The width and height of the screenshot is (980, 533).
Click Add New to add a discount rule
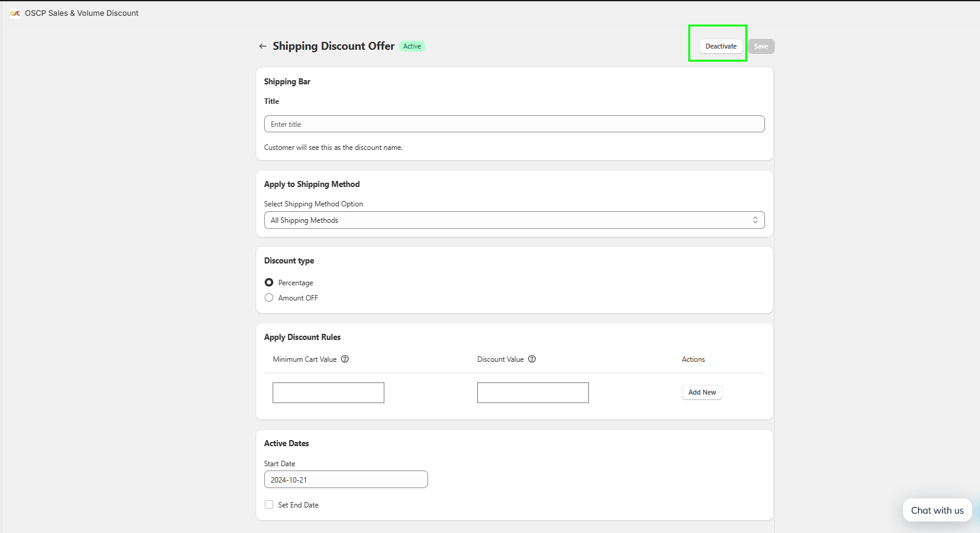click(x=702, y=392)
